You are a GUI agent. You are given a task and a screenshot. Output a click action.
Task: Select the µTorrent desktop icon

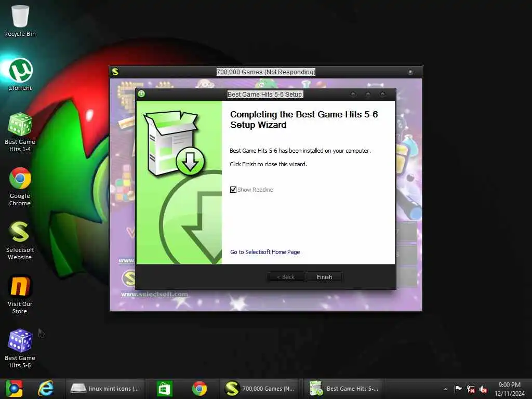(x=20, y=75)
